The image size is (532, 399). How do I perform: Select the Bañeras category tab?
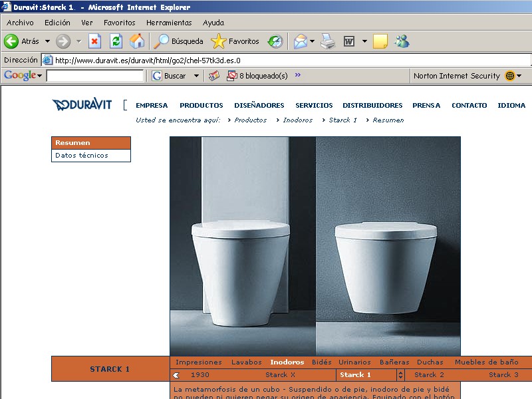pyautogui.click(x=394, y=362)
